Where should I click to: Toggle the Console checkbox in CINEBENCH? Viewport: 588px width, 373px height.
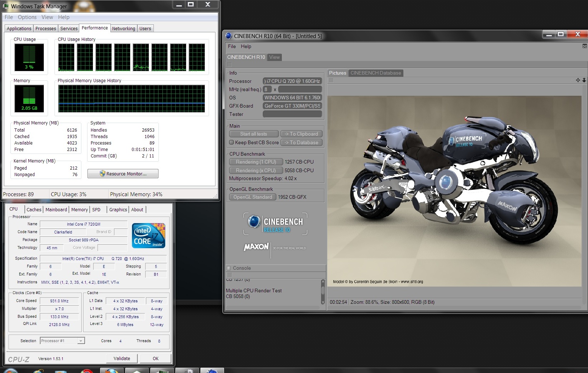(x=229, y=268)
